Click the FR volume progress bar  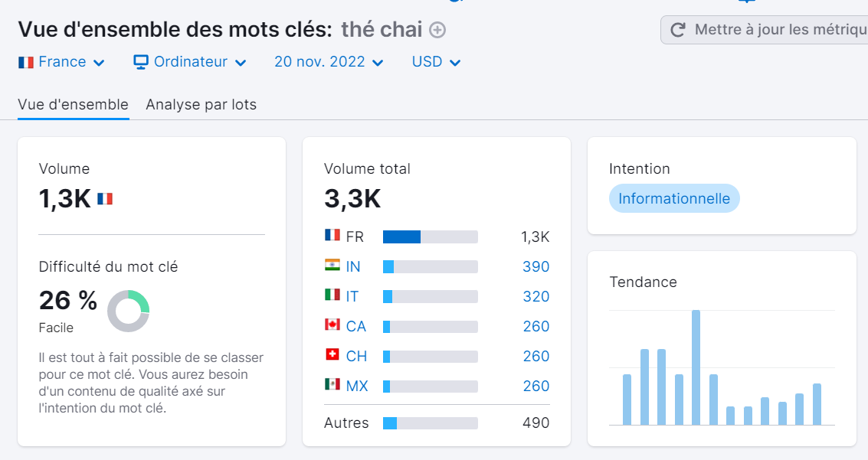tap(429, 237)
